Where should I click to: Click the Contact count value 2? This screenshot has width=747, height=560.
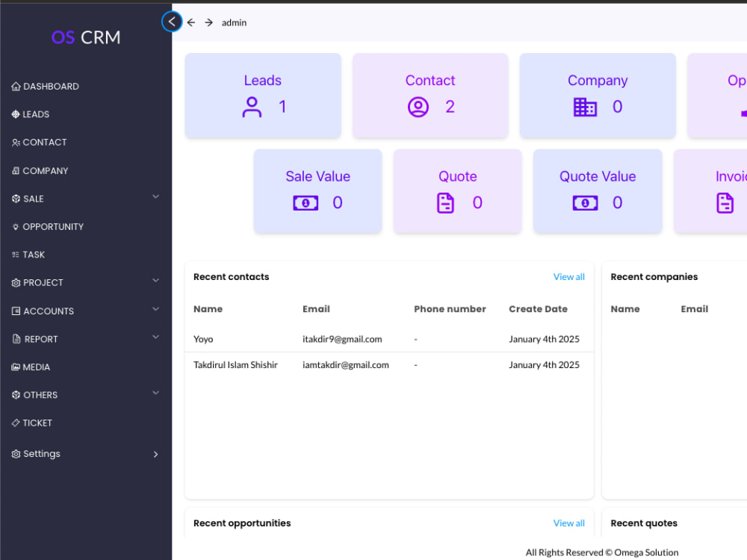pyautogui.click(x=450, y=107)
